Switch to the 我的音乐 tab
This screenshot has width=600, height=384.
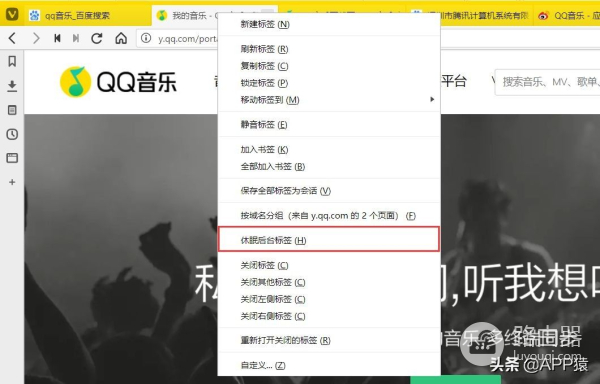(186, 16)
